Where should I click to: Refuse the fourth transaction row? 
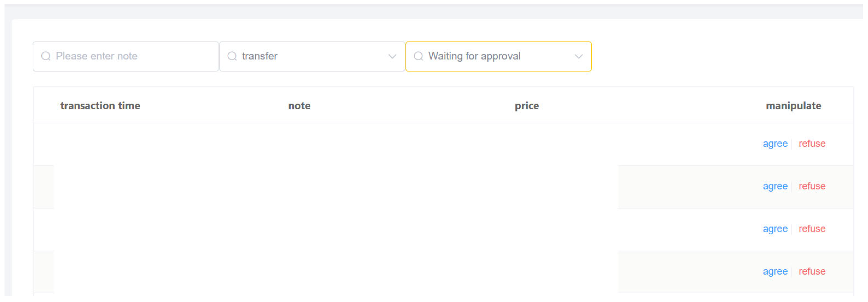(812, 271)
